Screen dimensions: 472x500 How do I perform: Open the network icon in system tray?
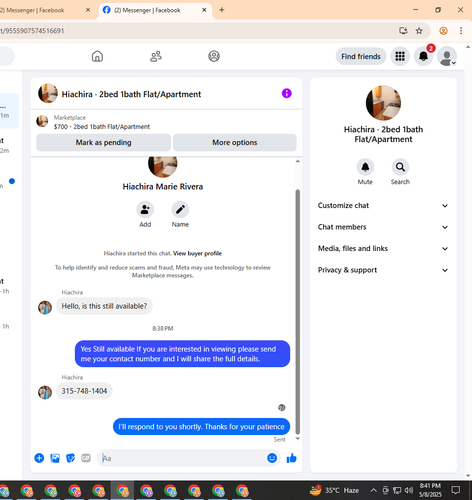(x=397, y=490)
